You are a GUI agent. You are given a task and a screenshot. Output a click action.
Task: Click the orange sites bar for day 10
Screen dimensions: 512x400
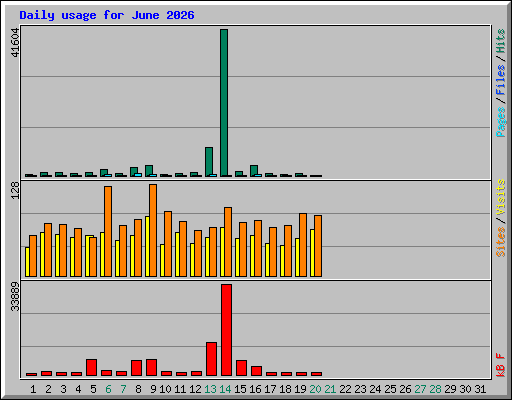[168, 244]
